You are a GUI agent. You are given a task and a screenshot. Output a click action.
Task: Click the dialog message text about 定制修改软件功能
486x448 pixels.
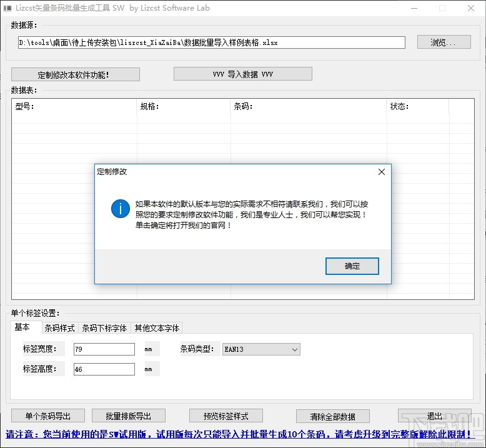tap(252, 214)
